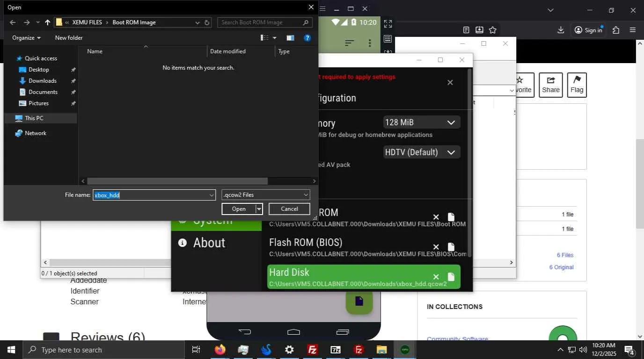644x359 pixels.
Task: Select Documents in the navigation pane
Action: pos(43,92)
